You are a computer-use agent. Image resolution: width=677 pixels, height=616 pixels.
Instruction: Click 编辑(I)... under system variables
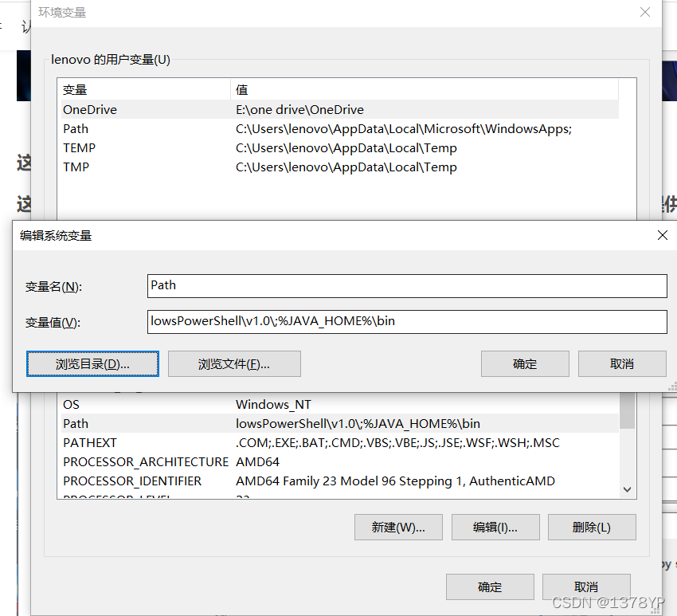pyautogui.click(x=495, y=527)
